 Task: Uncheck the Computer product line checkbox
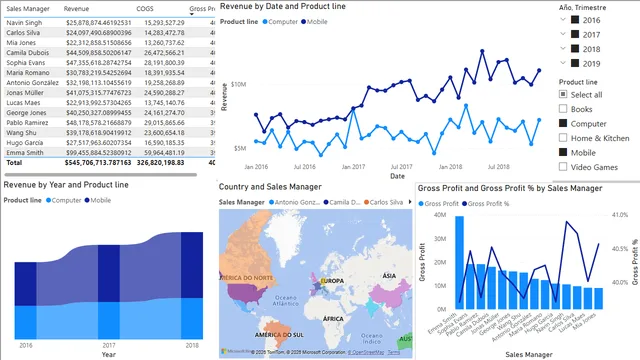(563, 123)
